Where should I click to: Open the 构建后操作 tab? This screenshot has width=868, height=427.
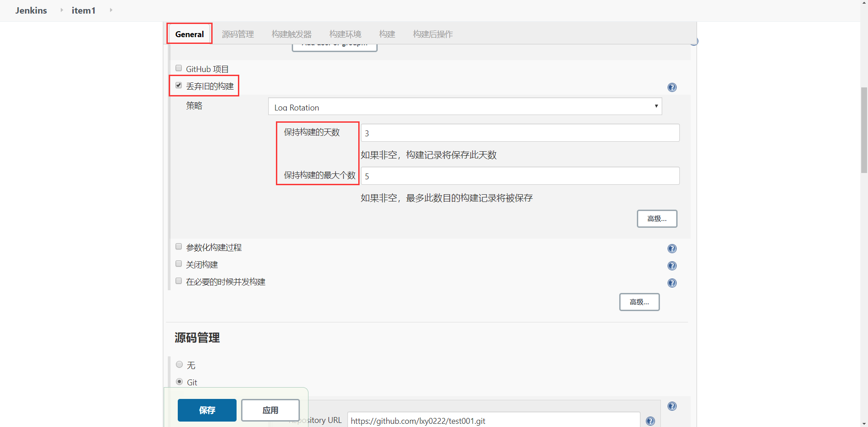[x=433, y=34]
